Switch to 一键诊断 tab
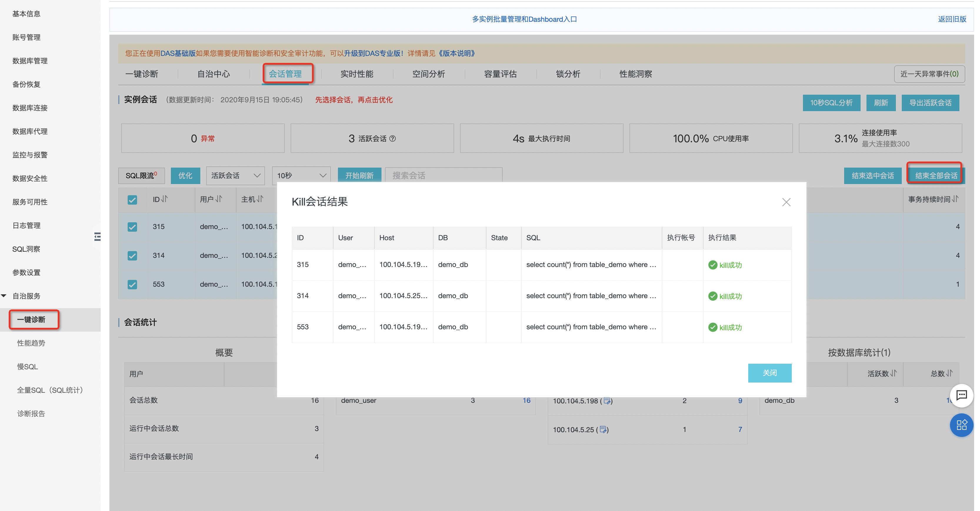The width and height of the screenshot is (980, 511). (141, 74)
